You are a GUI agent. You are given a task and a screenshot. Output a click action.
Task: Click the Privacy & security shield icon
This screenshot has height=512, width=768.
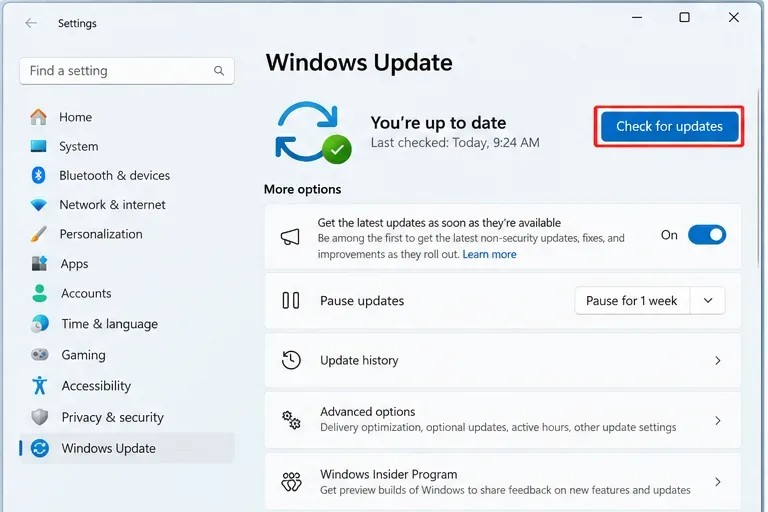pos(40,417)
